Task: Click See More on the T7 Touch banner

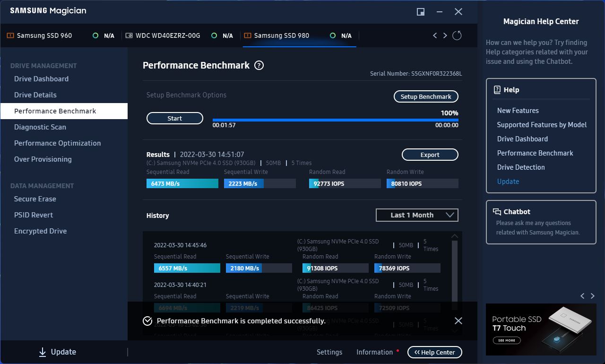Action: (507, 340)
